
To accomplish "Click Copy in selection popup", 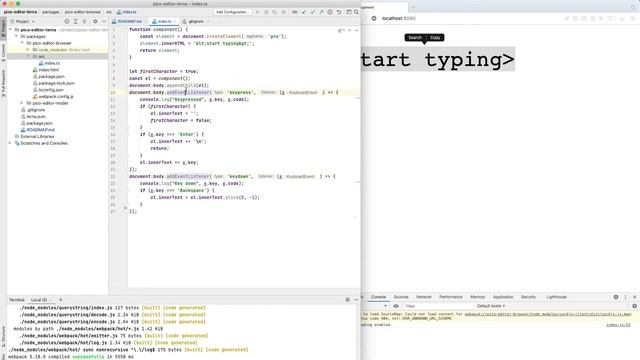I will (x=435, y=38).
